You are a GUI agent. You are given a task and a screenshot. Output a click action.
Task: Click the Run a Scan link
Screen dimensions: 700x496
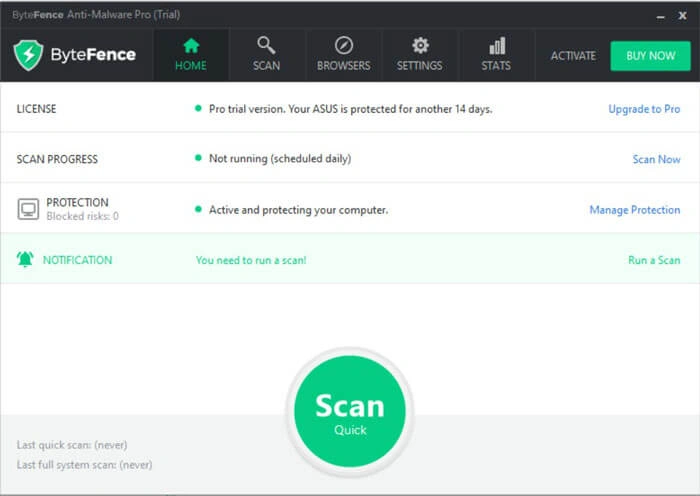pyautogui.click(x=654, y=260)
